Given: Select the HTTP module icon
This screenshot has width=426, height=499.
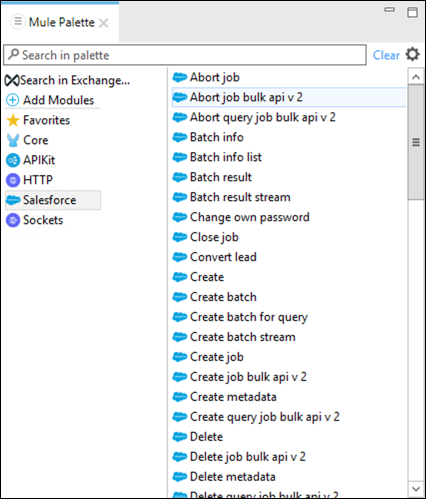Looking at the screenshot, I should coord(13,180).
